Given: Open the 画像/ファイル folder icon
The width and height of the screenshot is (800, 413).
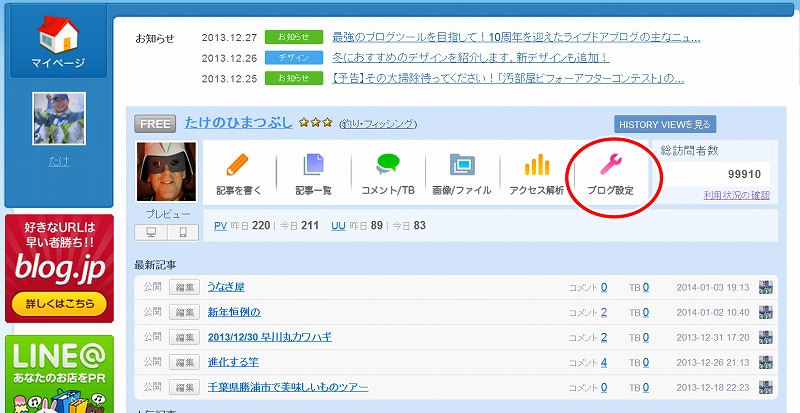Looking at the screenshot, I should (462, 165).
